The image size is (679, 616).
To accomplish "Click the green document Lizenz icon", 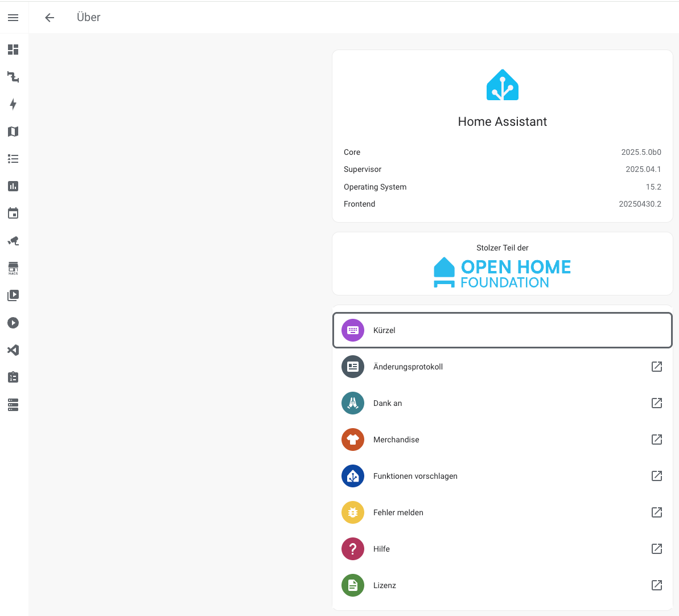I will (353, 585).
